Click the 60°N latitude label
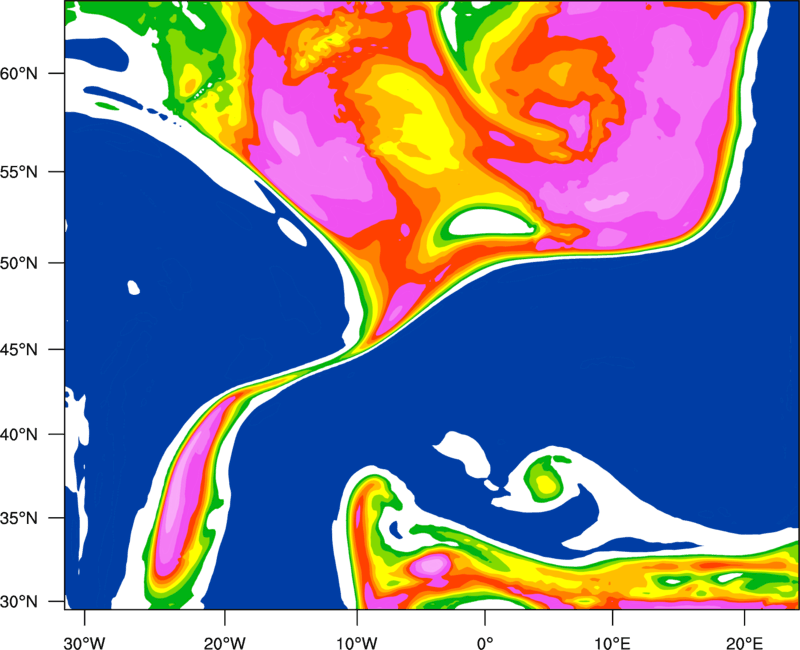The image size is (800, 650). 19,73
